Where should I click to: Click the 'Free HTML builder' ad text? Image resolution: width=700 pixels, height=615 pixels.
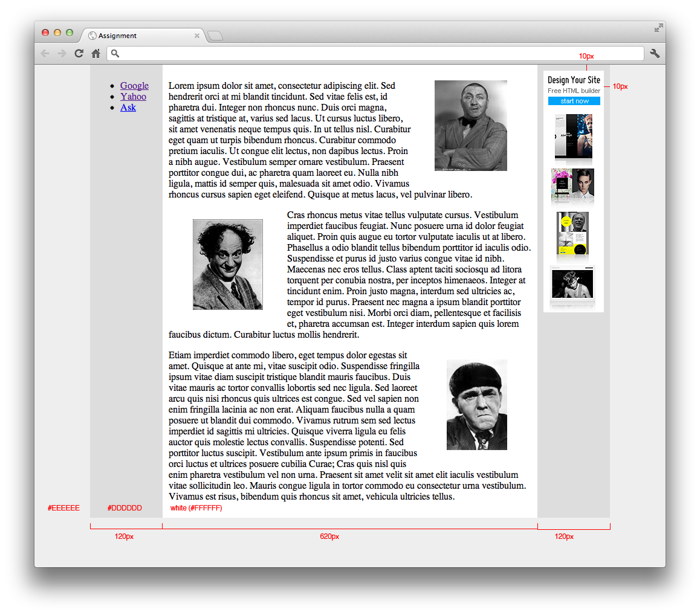pyautogui.click(x=574, y=91)
